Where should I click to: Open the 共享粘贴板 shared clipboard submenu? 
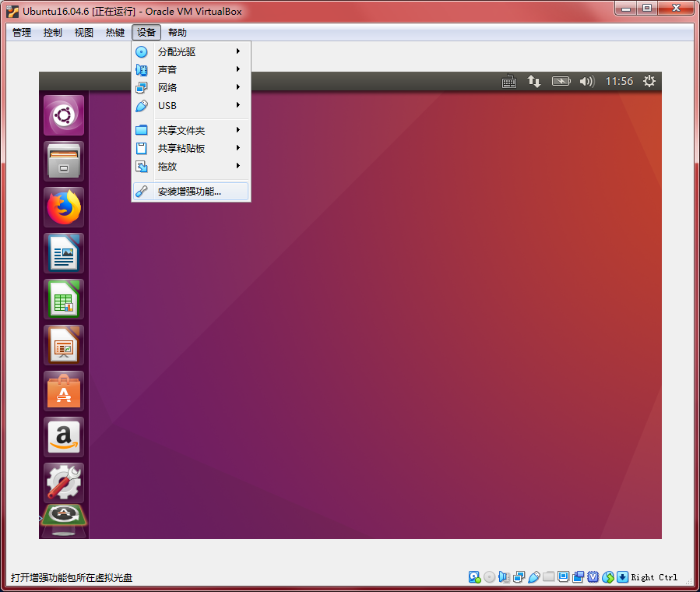click(x=191, y=148)
